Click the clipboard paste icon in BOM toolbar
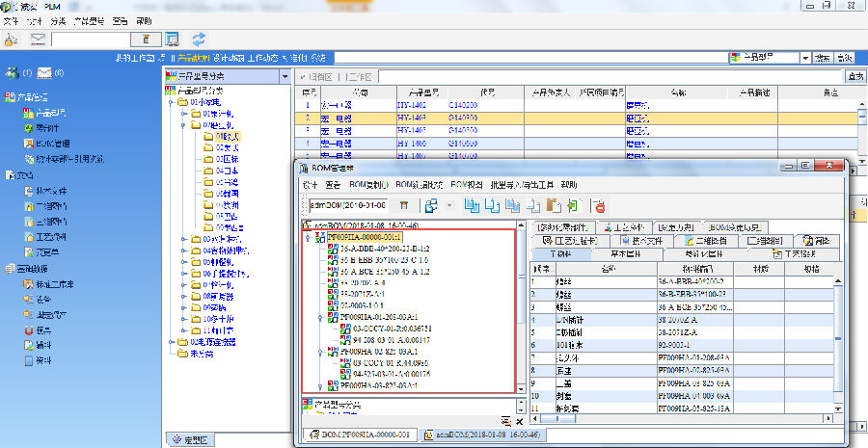868x448 pixels. 554,205
